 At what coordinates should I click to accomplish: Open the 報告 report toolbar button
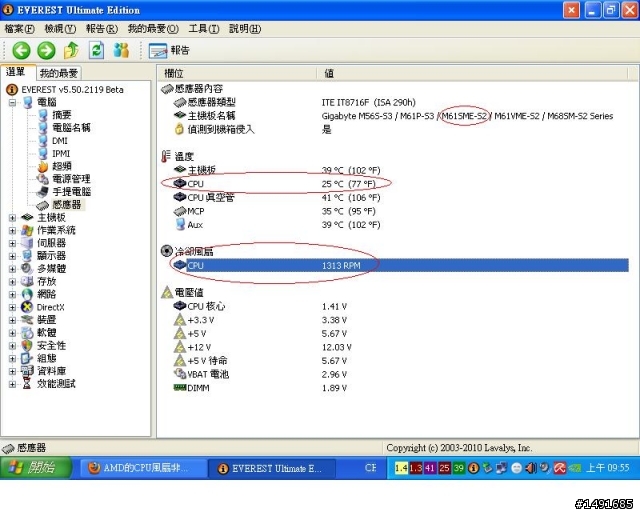coord(169,51)
